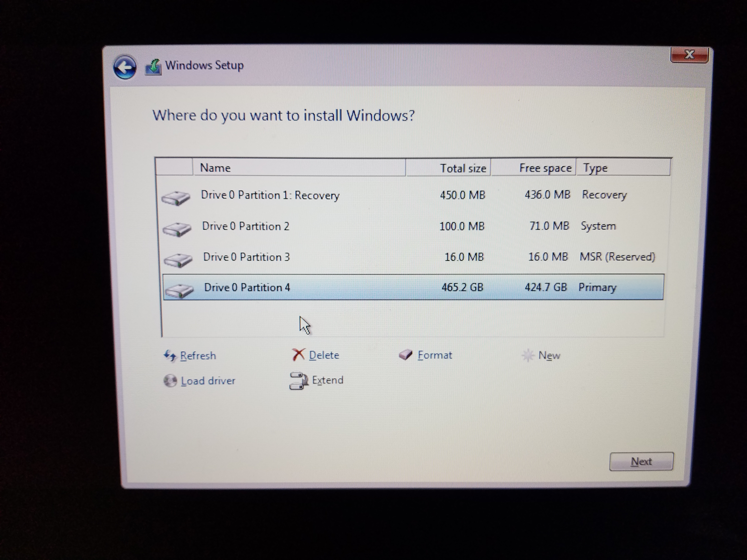Click the 436.0 MB free space value
747x560 pixels.
[x=547, y=195]
